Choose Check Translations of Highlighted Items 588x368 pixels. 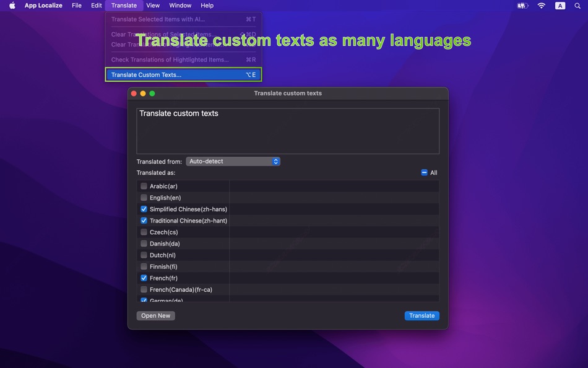(183, 59)
